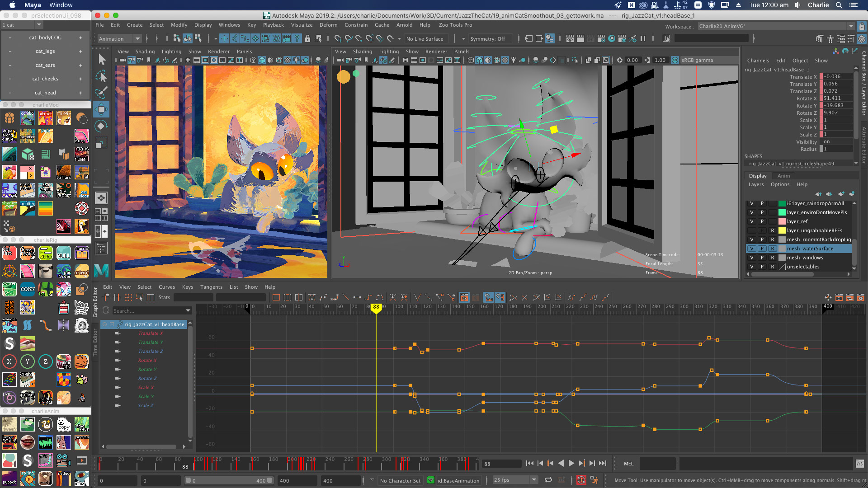Toggle visibility V of i6:layer_raindropArmAll
The width and height of the screenshot is (868, 488).
tap(752, 203)
